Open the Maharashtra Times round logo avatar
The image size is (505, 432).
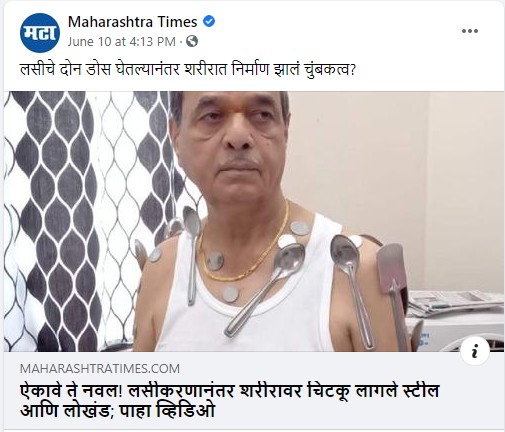[40, 33]
